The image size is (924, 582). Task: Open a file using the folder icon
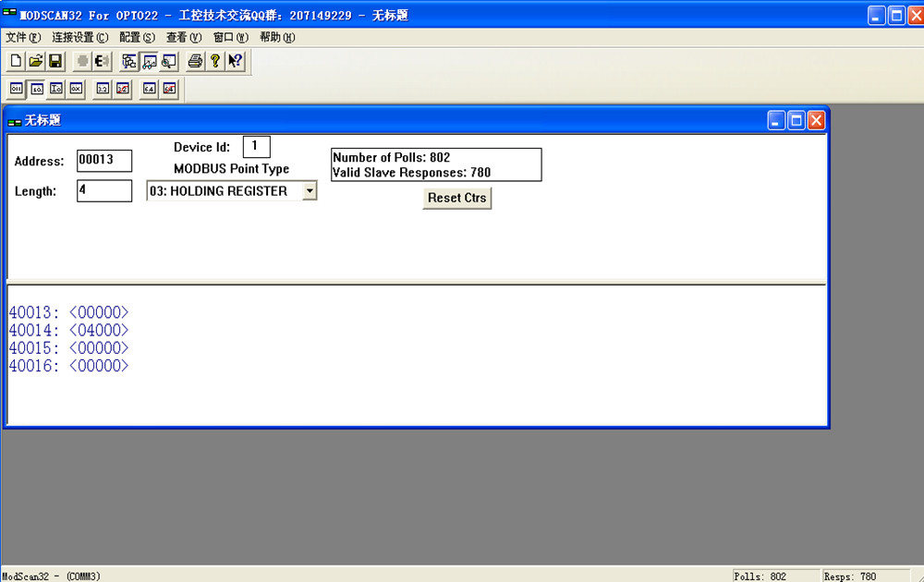coord(35,62)
